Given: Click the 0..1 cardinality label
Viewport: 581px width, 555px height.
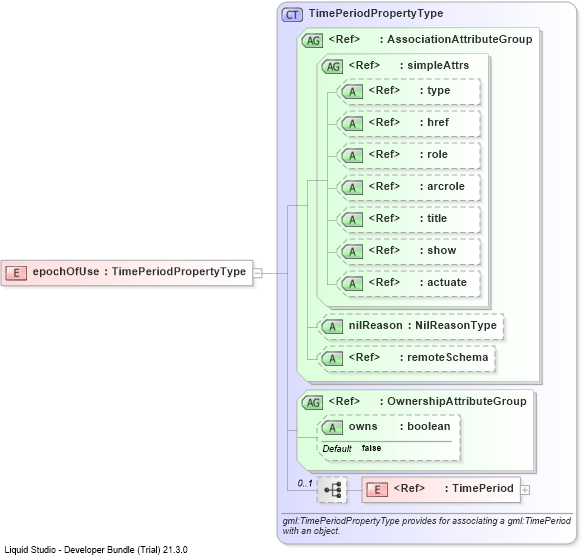Looking at the screenshot, I should pyautogui.click(x=305, y=483).
